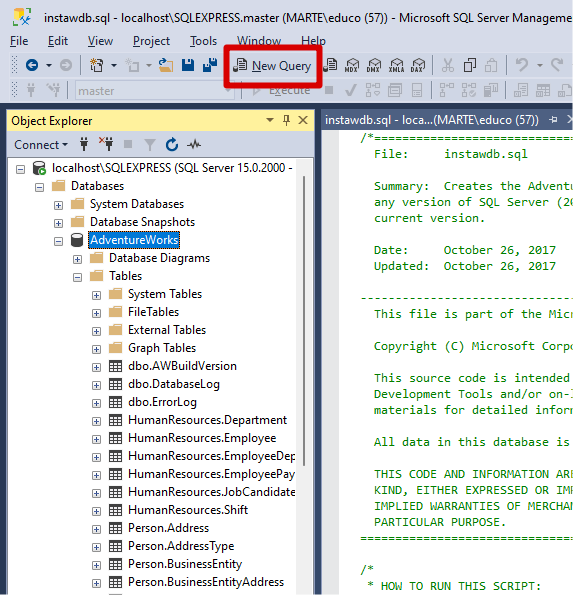
Task: Open the New Project dropdown arrow
Action: [x=113, y=65]
